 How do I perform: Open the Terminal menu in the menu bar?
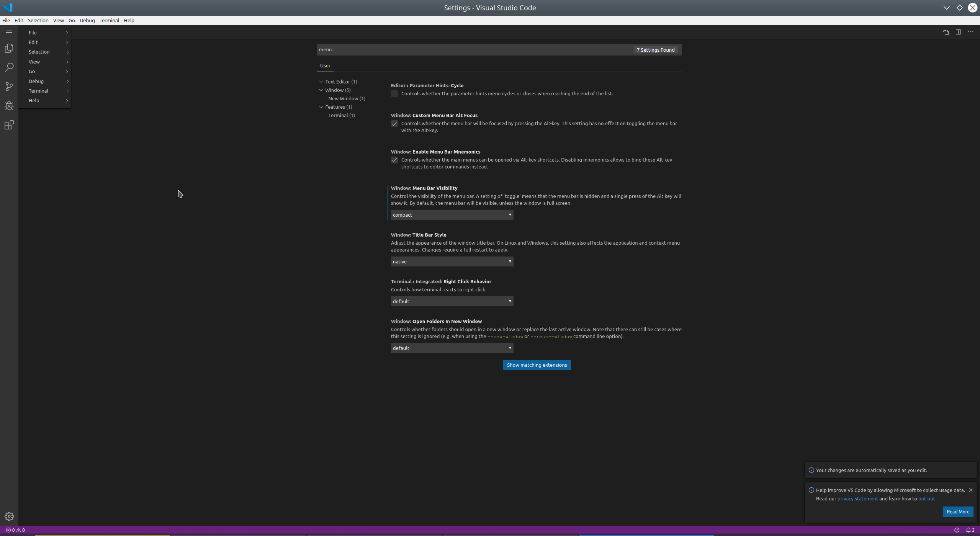[x=109, y=20]
